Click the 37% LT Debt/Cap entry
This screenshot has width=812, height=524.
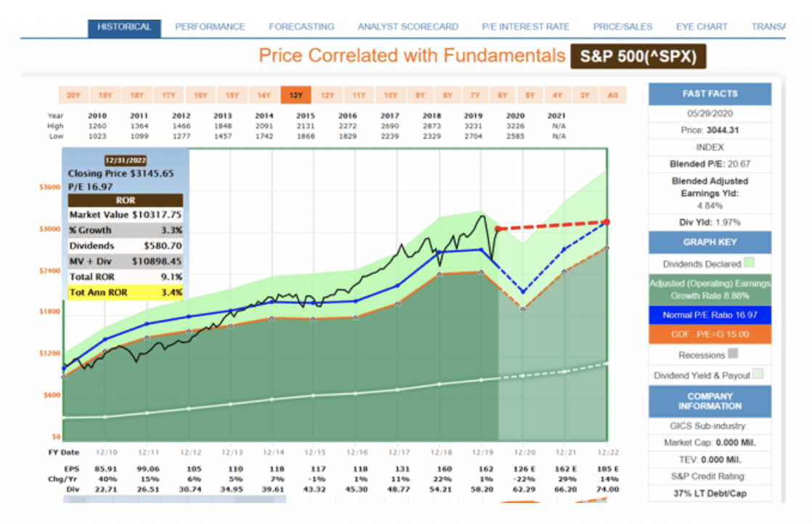710,494
